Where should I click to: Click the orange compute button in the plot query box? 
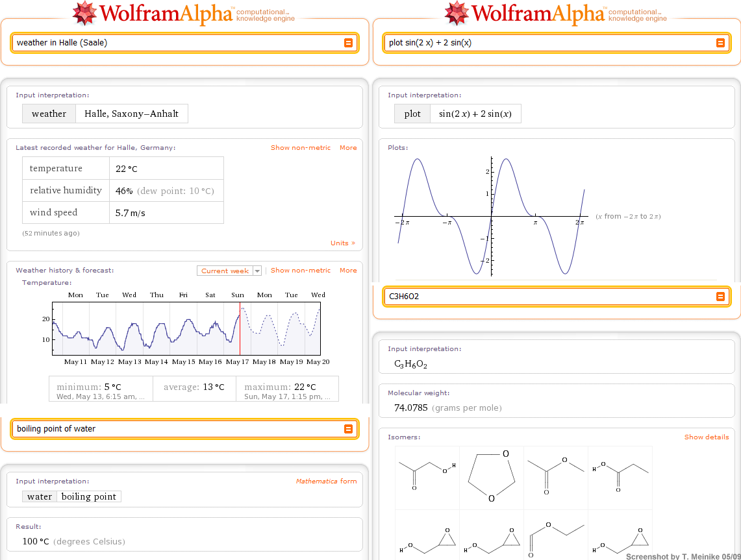coord(720,43)
